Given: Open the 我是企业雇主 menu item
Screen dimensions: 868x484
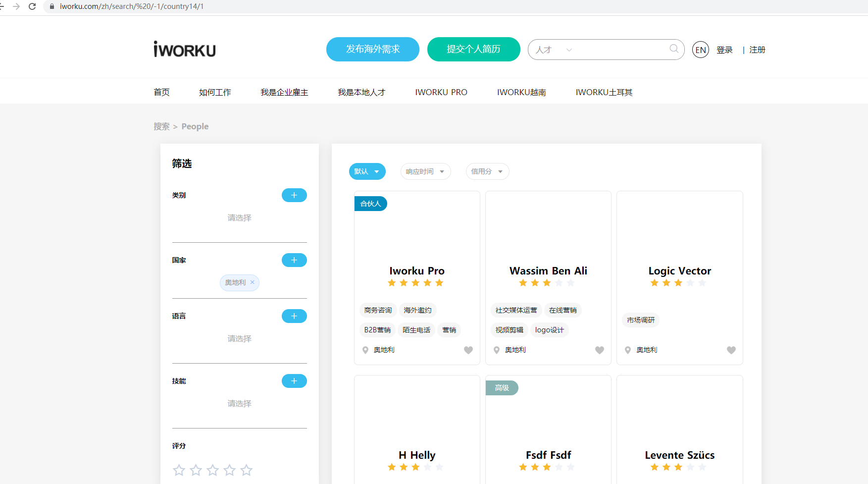Looking at the screenshot, I should (284, 92).
